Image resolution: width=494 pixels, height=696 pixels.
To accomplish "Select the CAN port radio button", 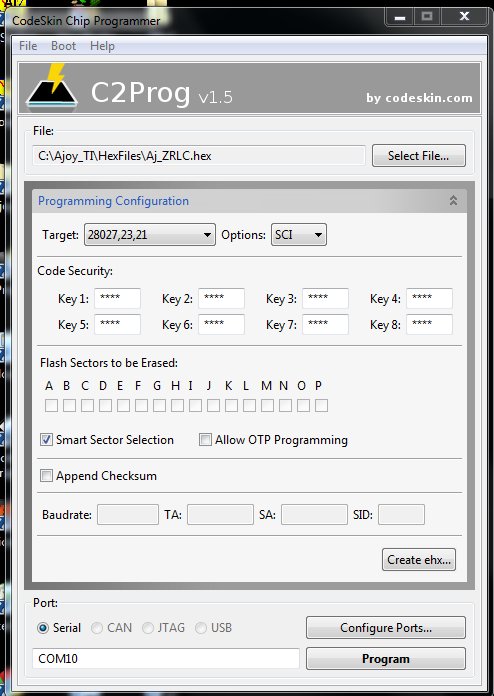I will tap(97, 628).
